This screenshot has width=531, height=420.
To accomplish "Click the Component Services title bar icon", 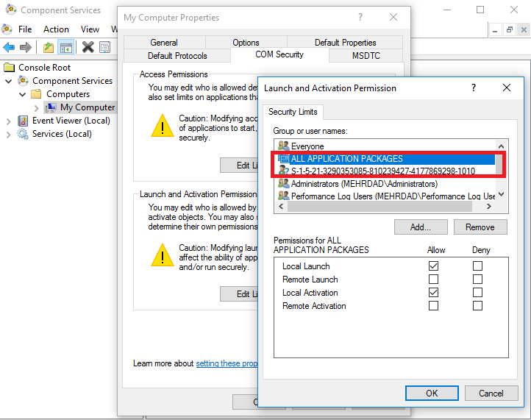I will (11, 10).
